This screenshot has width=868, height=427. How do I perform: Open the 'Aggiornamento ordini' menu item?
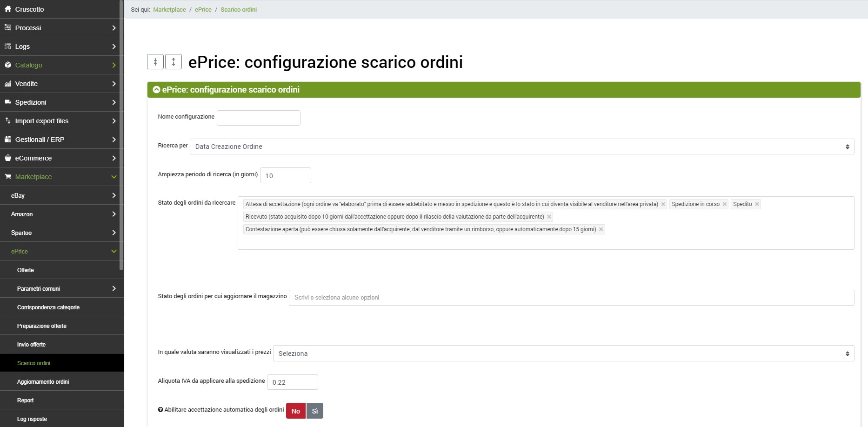(x=43, y=382)
